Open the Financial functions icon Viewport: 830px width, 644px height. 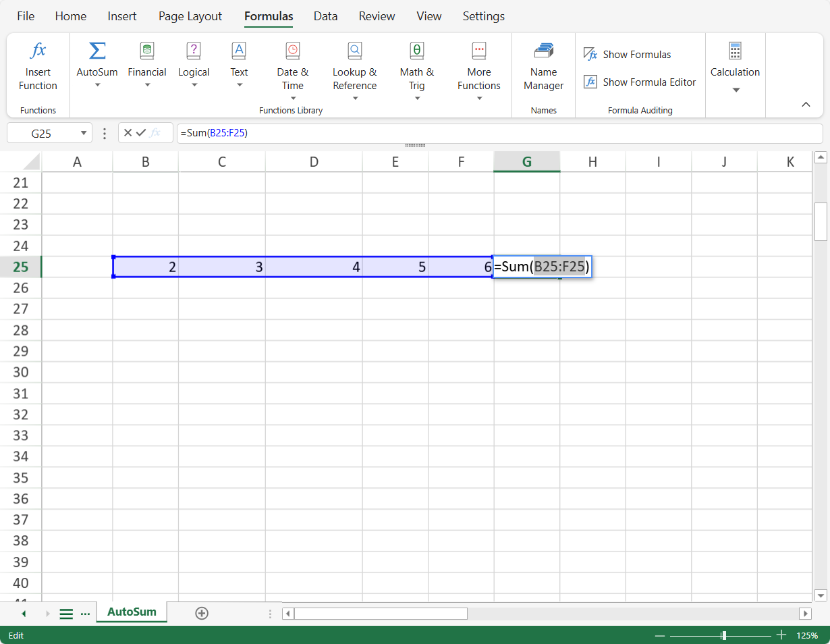[146, 51]
